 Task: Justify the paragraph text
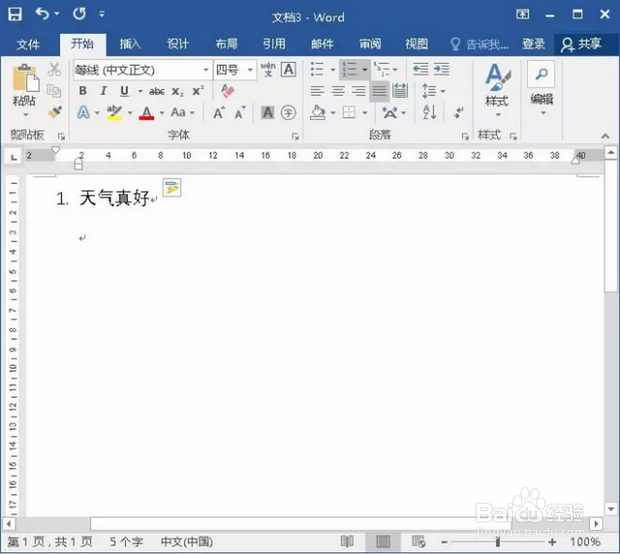pos(380,91)
